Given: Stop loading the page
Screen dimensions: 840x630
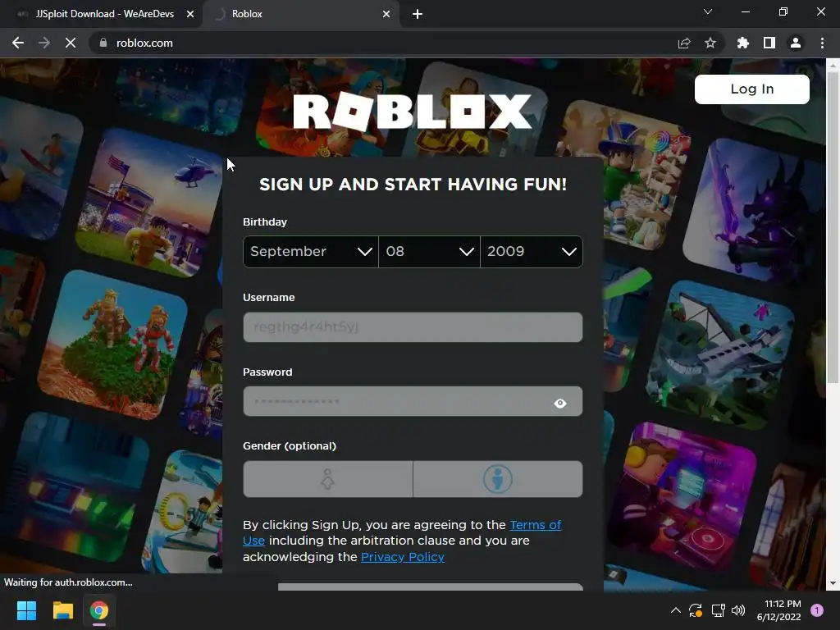Looking at the screenshot, I should tap(71, 43).
